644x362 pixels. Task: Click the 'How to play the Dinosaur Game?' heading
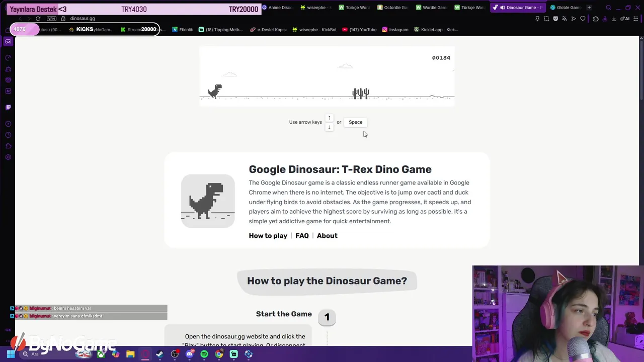[x=327, y=281]
